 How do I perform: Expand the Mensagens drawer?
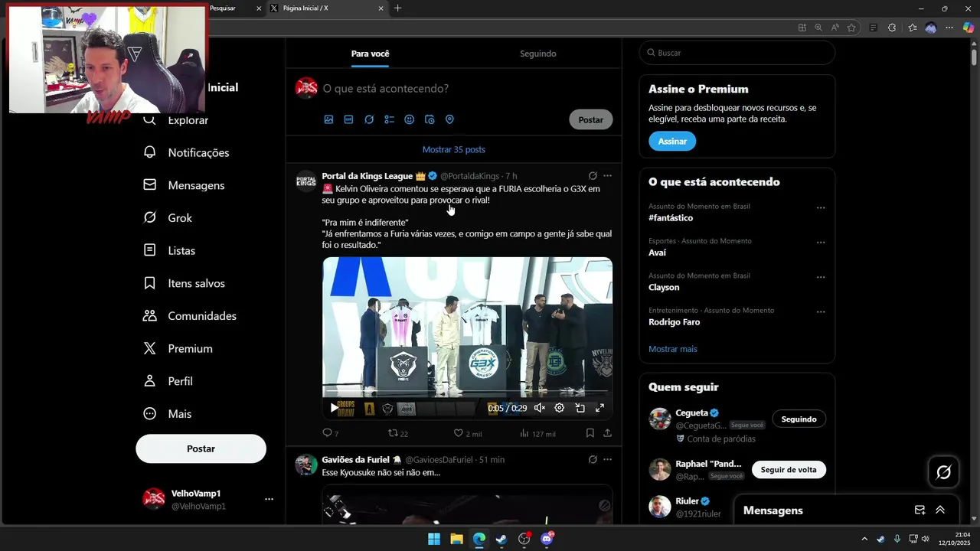click(x=940, y=510)
